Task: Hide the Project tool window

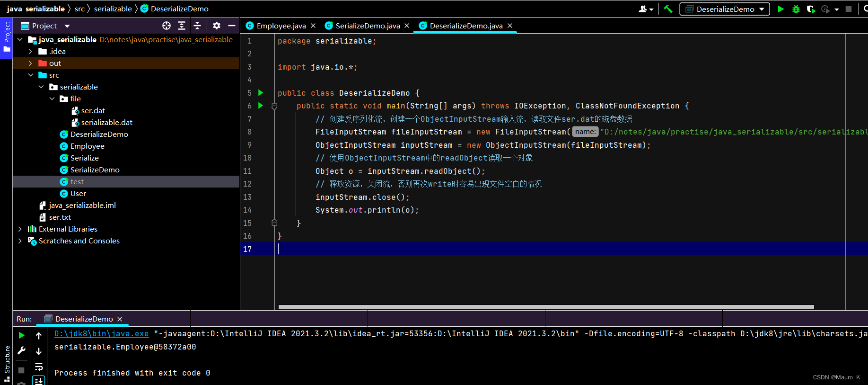Action: (x=232, y=26)
